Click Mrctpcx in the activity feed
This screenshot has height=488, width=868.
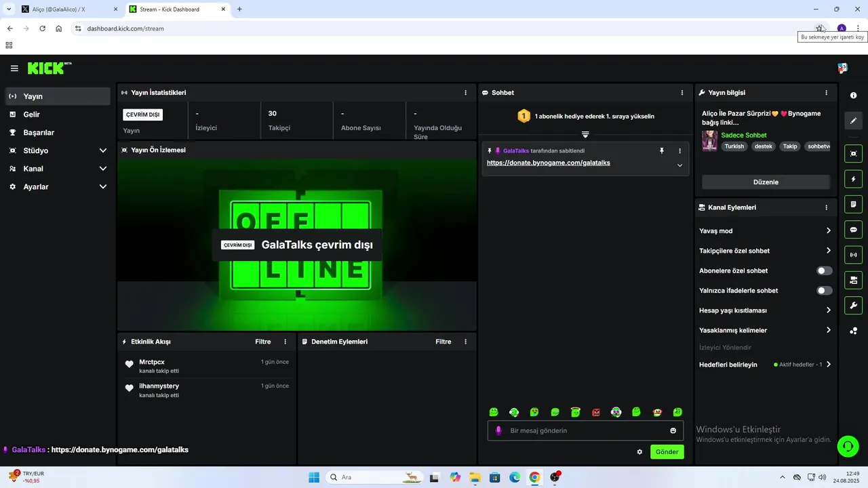[152, 362]
